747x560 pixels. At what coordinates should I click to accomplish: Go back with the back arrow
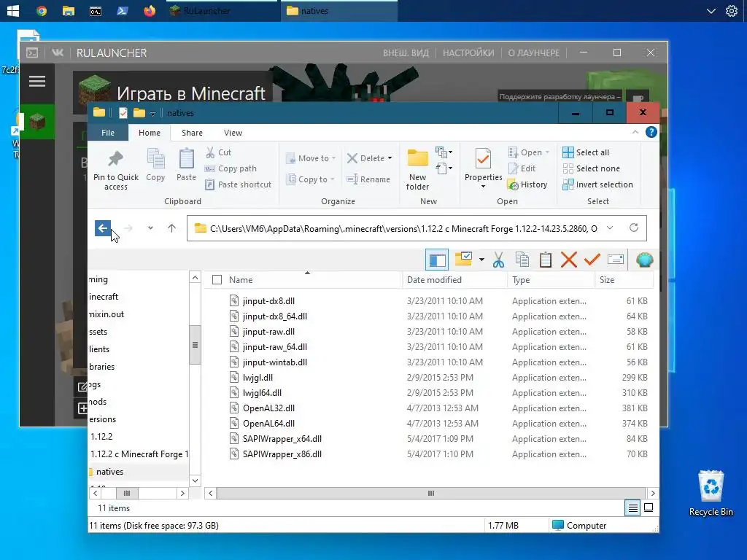tap(102, 228)
